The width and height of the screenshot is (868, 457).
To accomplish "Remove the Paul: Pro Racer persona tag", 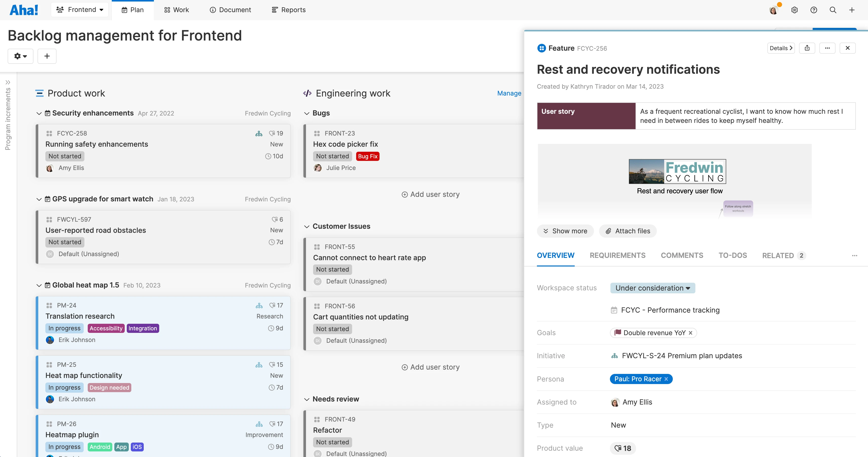I will coord(666,379).
